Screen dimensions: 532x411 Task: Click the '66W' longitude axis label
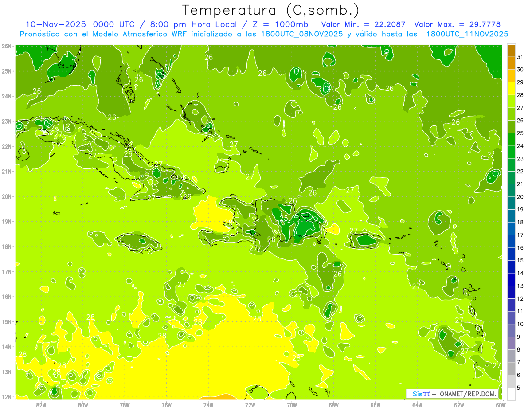tap(376, 405)
